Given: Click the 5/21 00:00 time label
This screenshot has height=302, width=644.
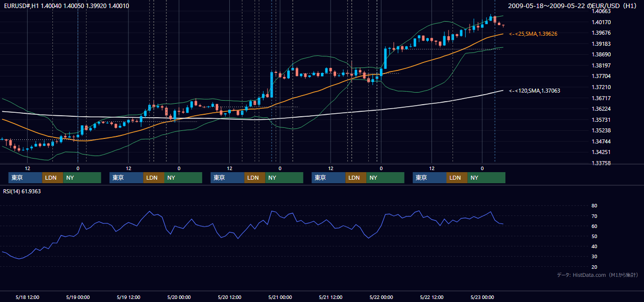Looking at the screenshot, I should click(280, 297).
